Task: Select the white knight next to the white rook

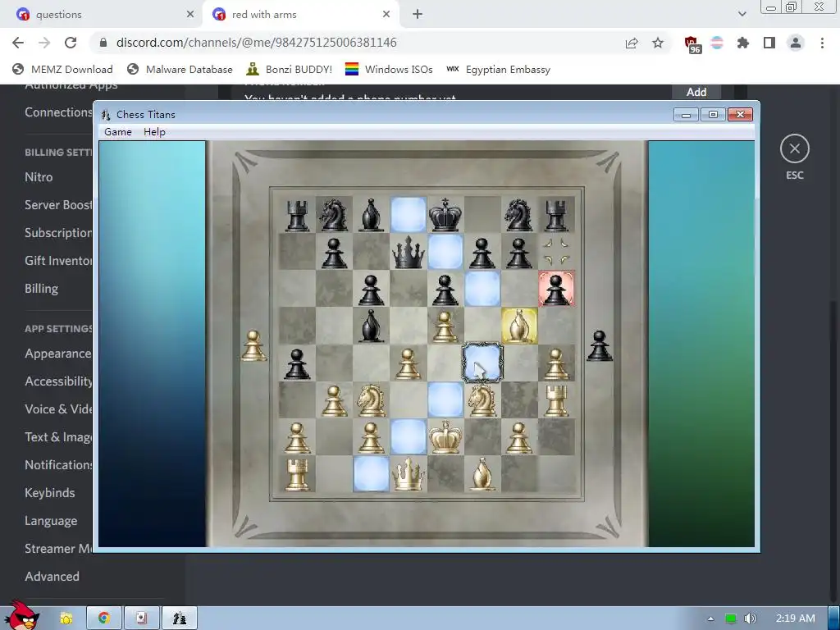Action: point(482,399)
